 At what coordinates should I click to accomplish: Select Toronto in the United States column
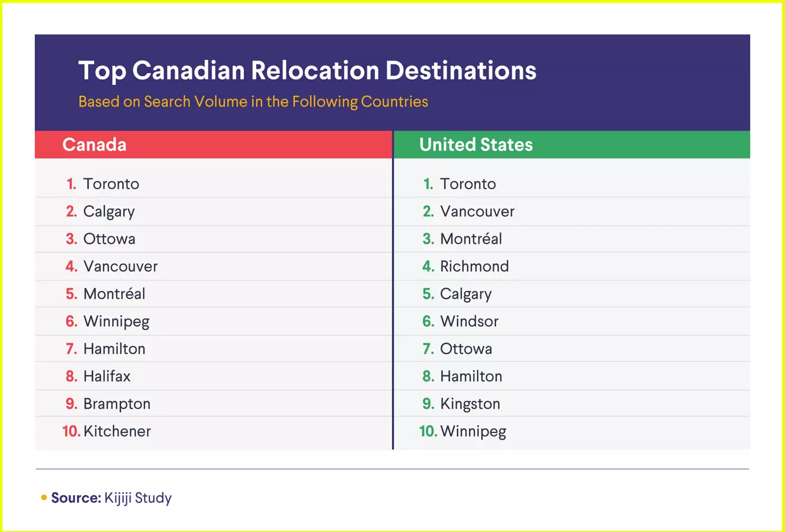(x=468, y=184)
